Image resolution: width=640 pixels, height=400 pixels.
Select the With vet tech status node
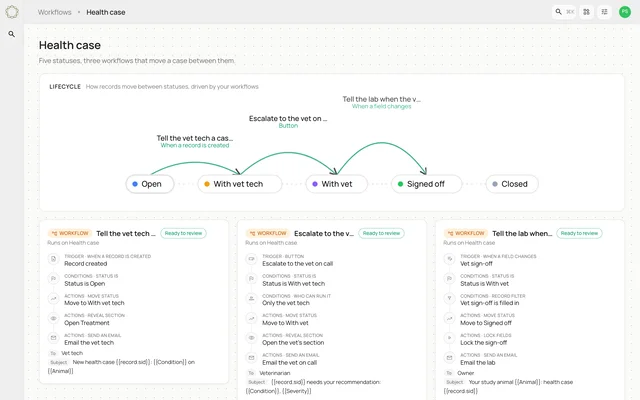(x=240, y=184)
